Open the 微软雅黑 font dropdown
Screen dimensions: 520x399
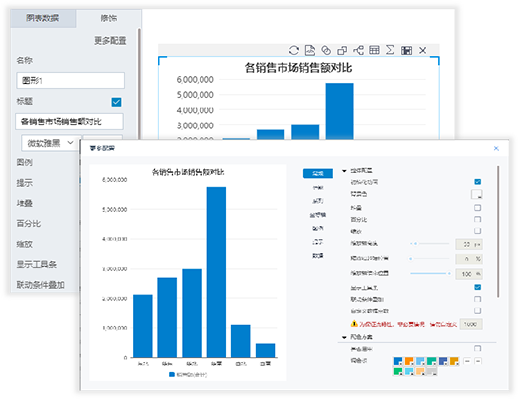[50, 143]
